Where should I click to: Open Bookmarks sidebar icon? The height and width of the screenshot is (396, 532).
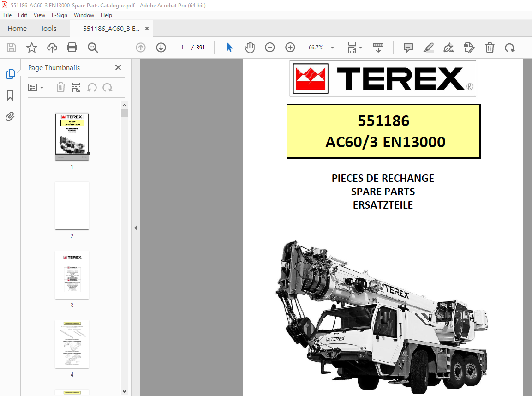pyautogui.click(x=10, y=96)
